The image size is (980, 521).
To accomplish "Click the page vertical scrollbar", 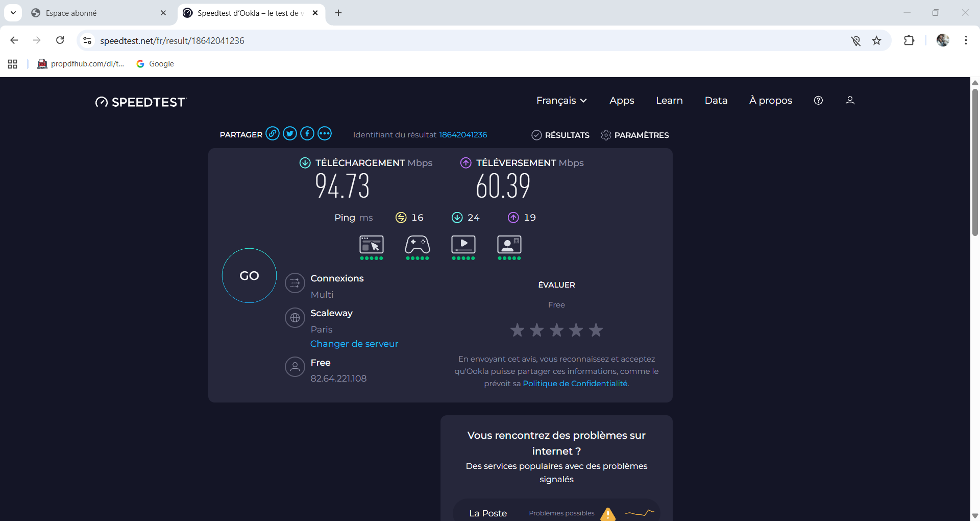I will click(x=975, y=162).
